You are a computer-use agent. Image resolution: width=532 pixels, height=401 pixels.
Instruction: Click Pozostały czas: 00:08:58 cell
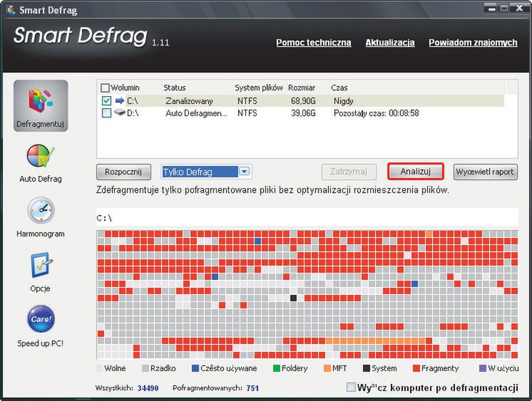pos(377,113)
